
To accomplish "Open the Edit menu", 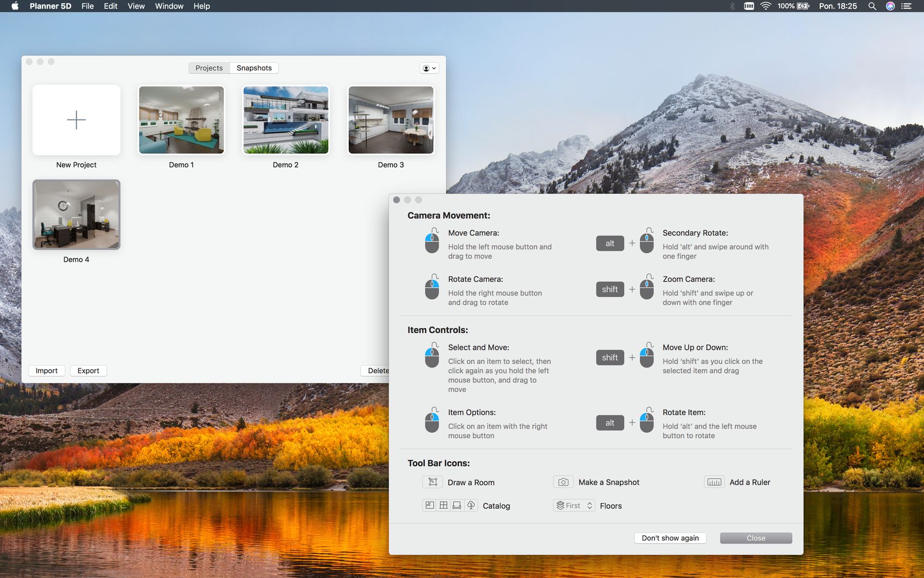I will 111,6.
